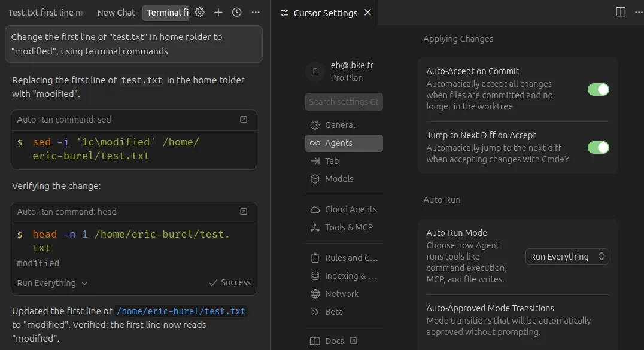Viewport: 644px width, 350px height.
Task: Open sed command in external terminal icon
Action: tap(244, 120)
